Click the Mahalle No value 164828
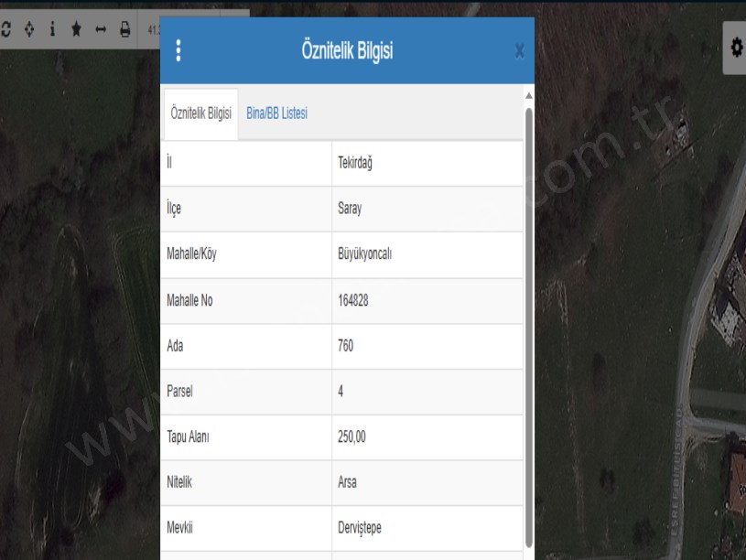746x560 pixels. coord(354,300)
